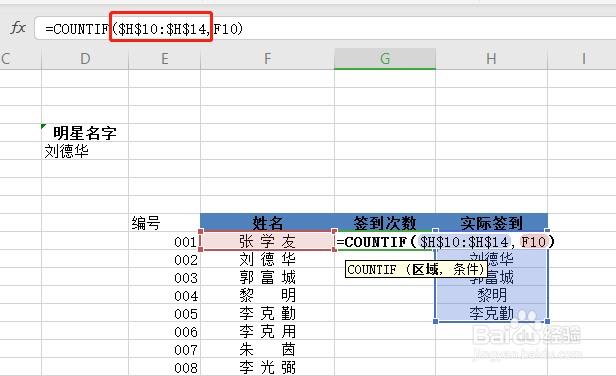Select cell 黎 明 in column F
616x376 pixels.
[268, 295]
